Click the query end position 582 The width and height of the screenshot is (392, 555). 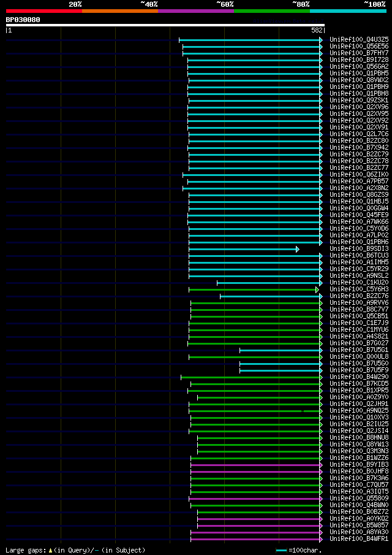click(x=318, y=31)
